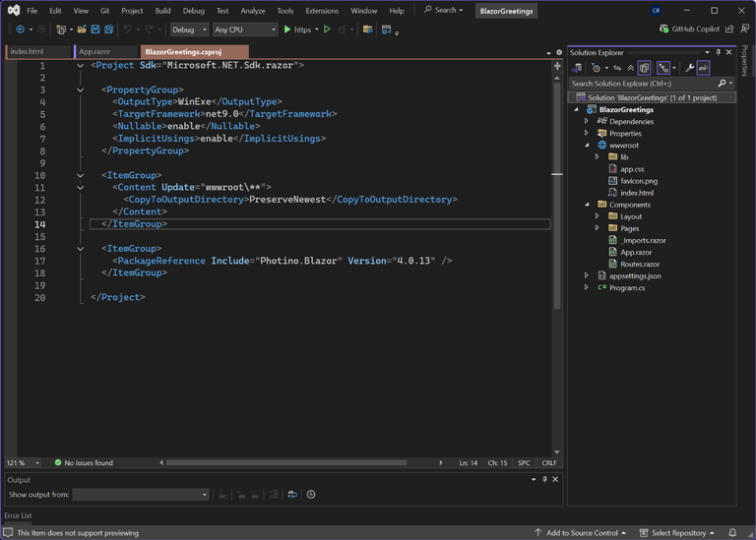Toggle Show All Files in Solution Explorer
This screenshot has width=756, height=540.
pyautogui.click(x=644, y=68)
